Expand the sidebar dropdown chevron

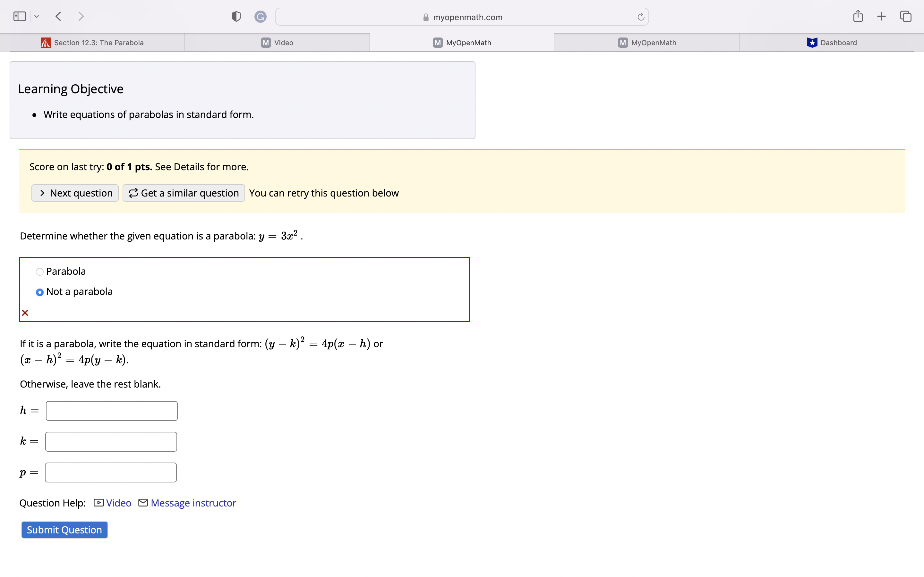tap(37, 16)
